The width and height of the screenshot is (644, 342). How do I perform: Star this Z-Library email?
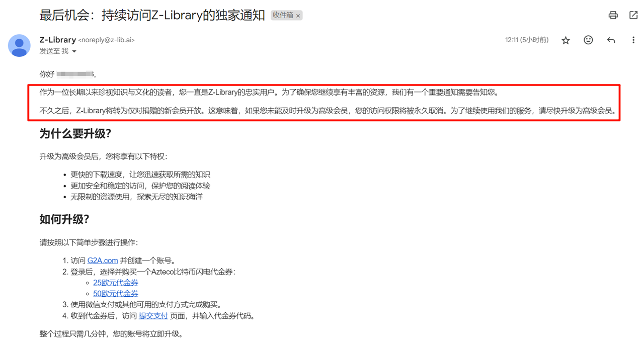[566, 40]
